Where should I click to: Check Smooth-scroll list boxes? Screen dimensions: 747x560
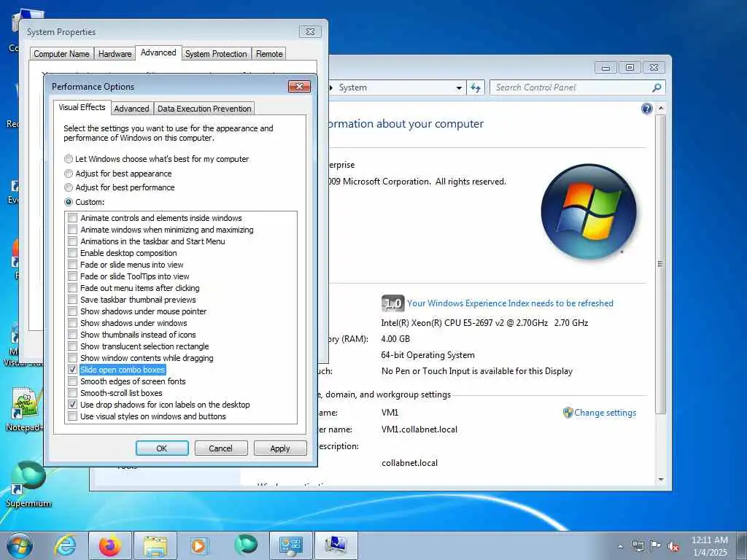click(x=72, y=393)
